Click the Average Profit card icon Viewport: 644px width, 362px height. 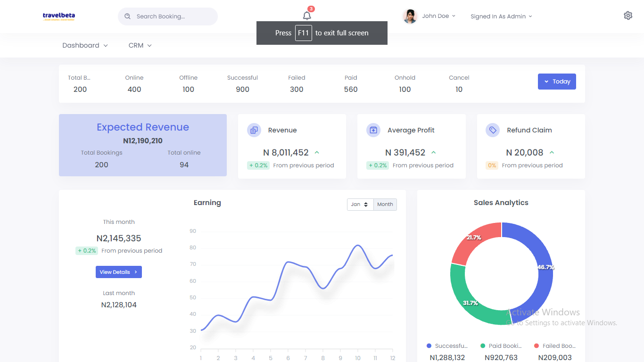click(x=373, y=130)
